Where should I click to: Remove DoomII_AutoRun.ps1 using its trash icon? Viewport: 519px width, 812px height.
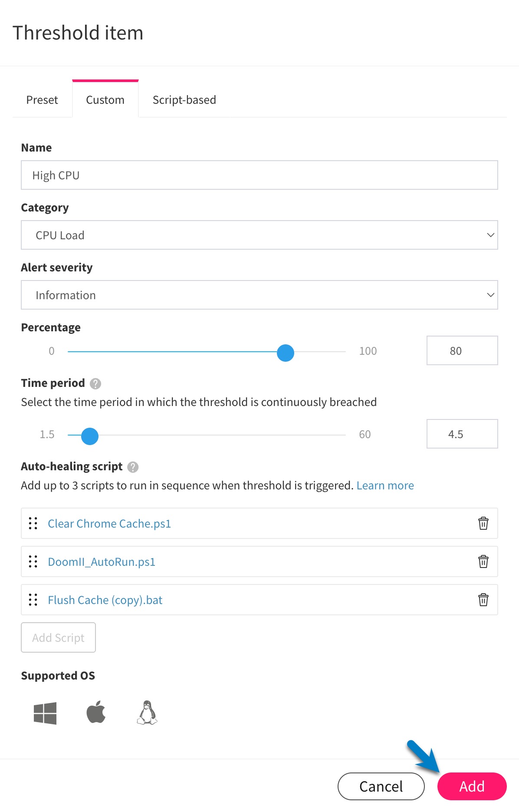483,562
